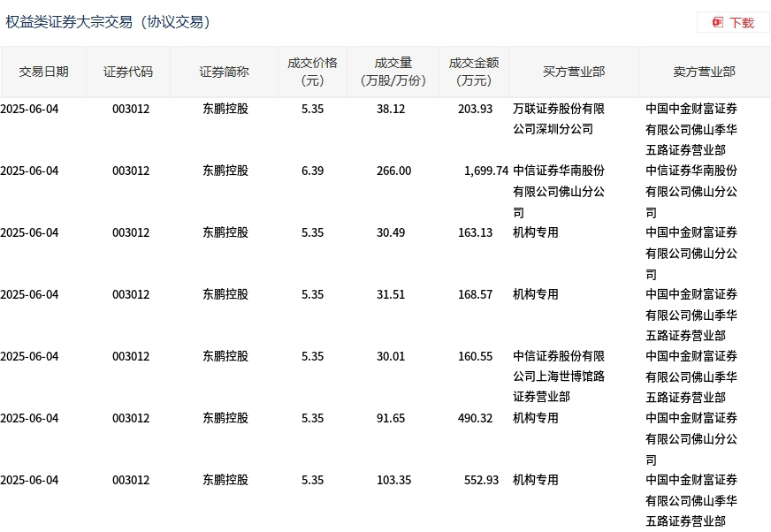771x532 pixels.
Task: Click the amount cell 552.93
Action: tap(481, 480)
